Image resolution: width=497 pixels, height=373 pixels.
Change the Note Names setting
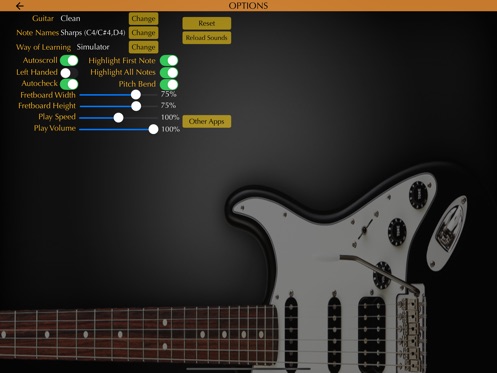coord(143,33)
